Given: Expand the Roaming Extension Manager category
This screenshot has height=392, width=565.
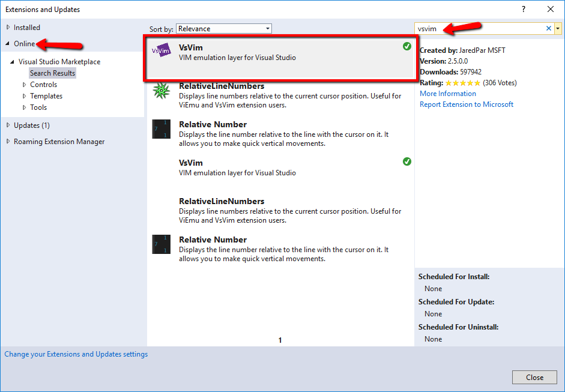Looking at the screenshot, I should coord(8,142).
